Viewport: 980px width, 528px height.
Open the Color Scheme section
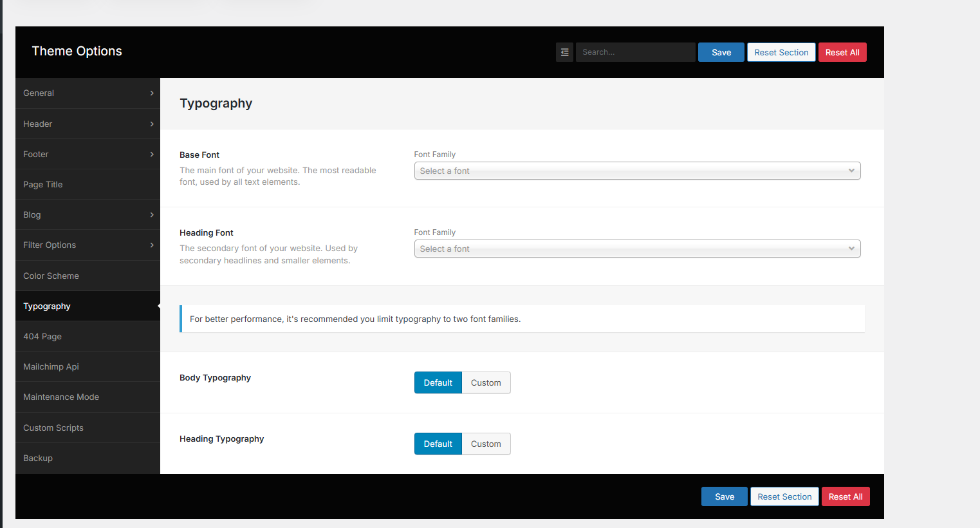point(51,276)
